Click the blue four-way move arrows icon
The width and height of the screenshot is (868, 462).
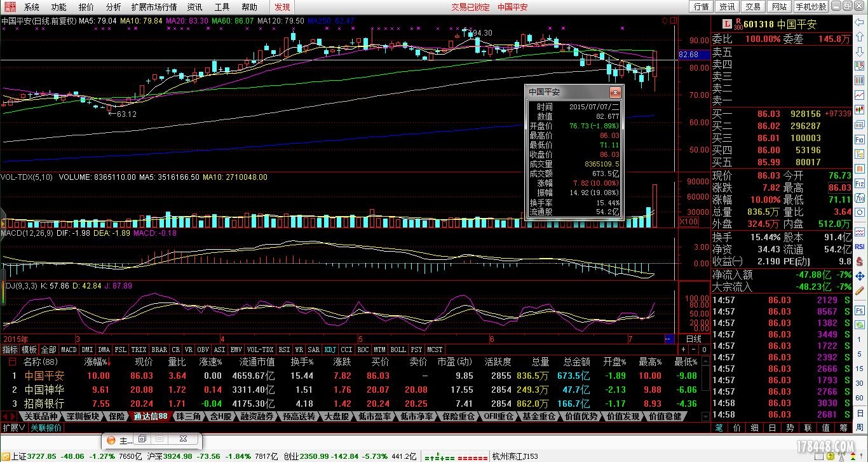point(858,276)
